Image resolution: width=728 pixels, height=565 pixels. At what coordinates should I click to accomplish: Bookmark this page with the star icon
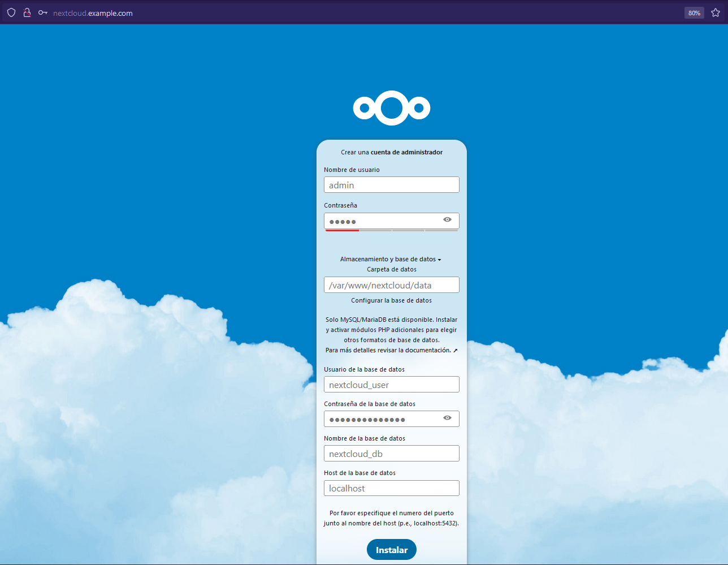(x=716, y=12)
